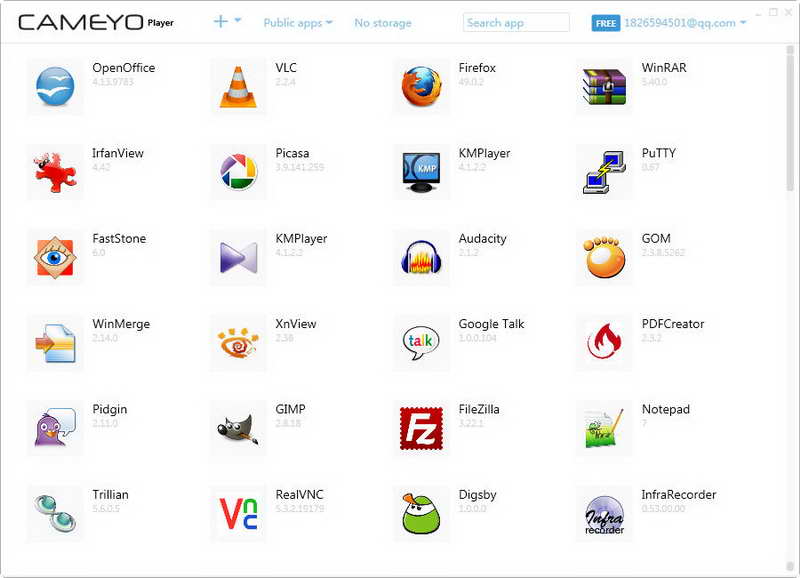This screenshot has width=800, height=578.
Task: Select the GIMP mascot icon
Action: (238, 429)
